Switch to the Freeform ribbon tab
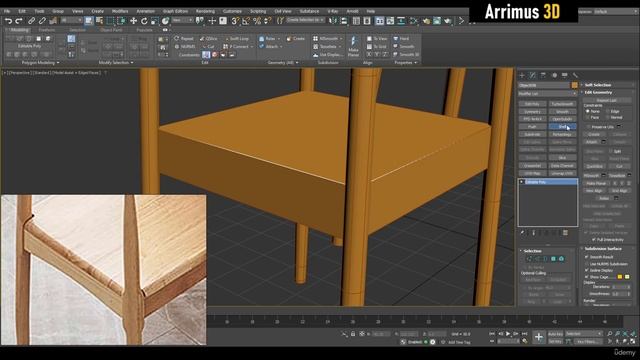Screen dimensions: 640x360 (x=47, y=30)
